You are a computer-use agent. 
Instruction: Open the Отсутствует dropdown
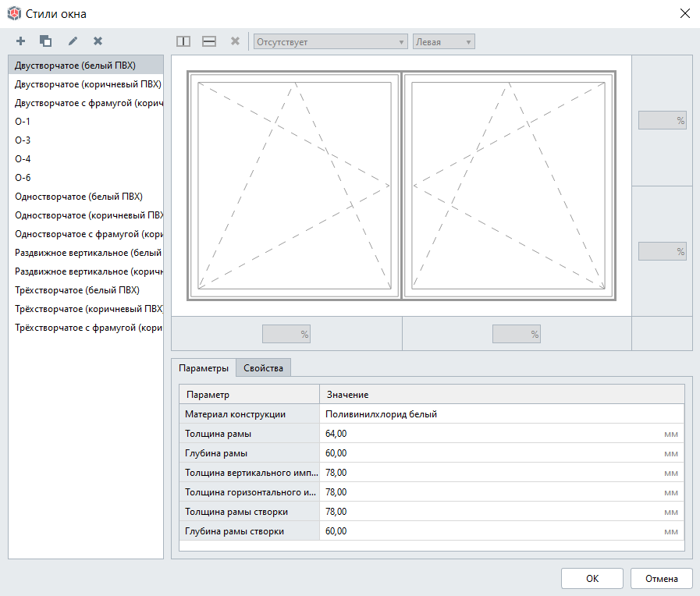click(x=331, y=42)
